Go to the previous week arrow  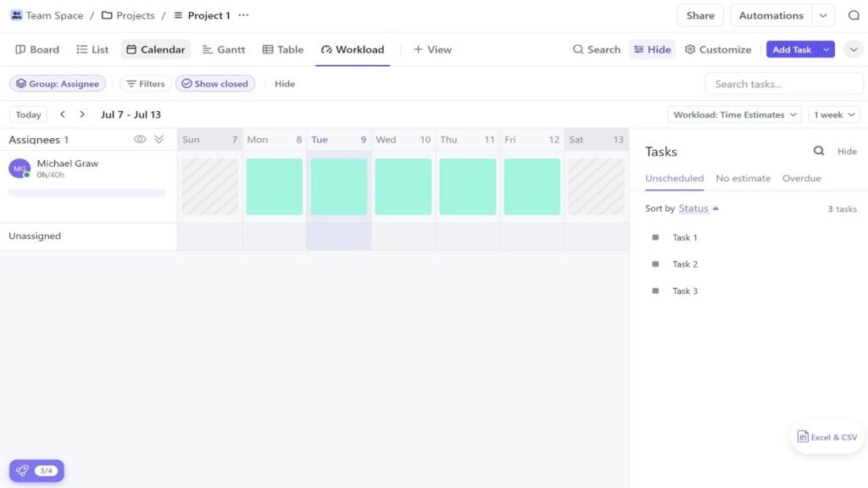coord(63,114)
